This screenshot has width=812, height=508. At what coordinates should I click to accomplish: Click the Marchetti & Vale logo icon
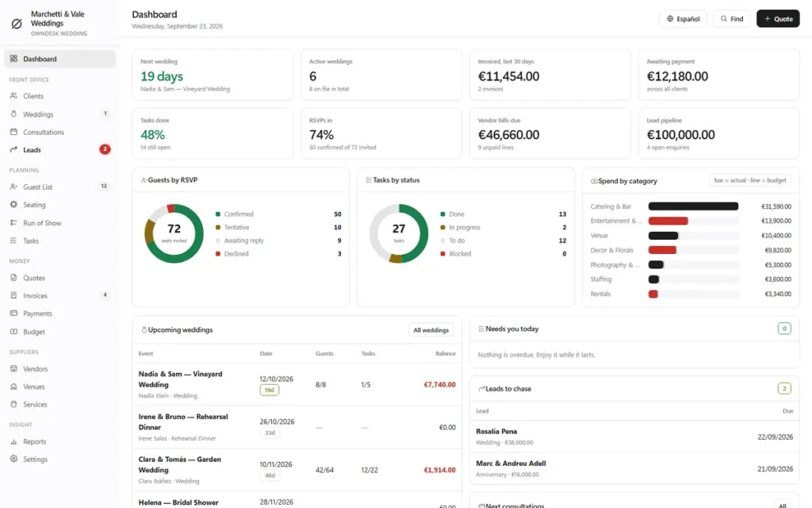pos(17,24)
